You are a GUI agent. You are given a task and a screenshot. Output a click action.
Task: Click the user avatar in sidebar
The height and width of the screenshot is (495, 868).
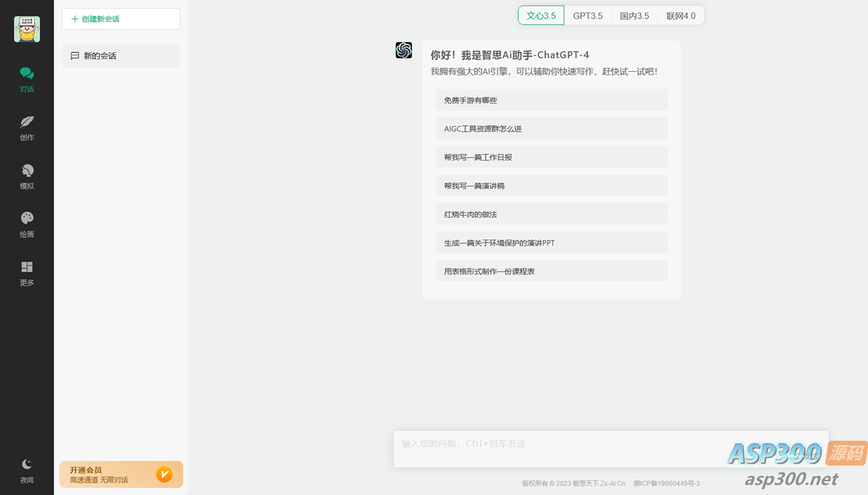[x=27, y=29]
